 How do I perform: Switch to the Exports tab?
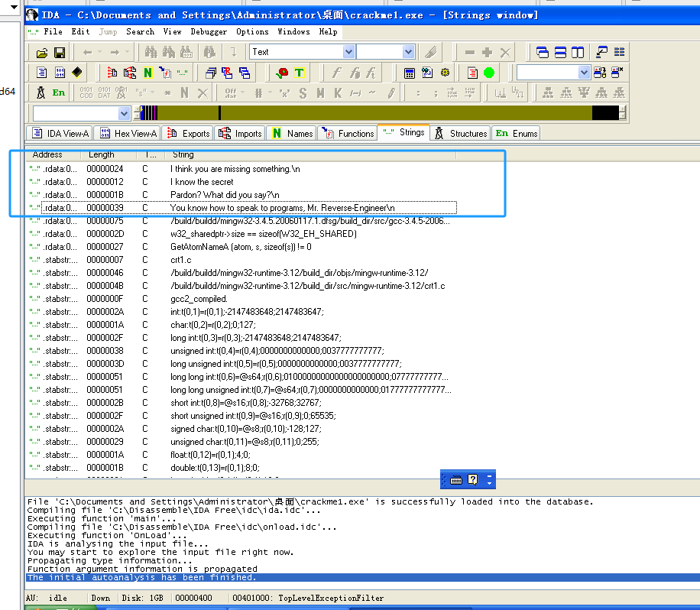pos(187,134)
